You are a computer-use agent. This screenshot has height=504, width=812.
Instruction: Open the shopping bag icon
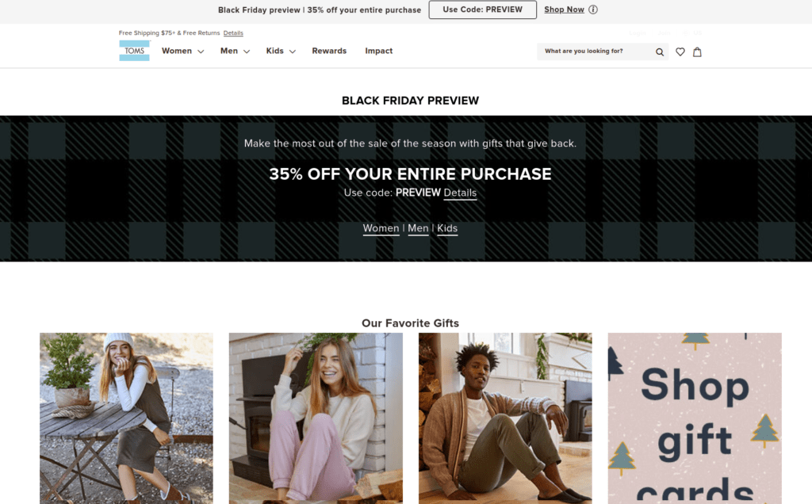click(x=698, y=52)
